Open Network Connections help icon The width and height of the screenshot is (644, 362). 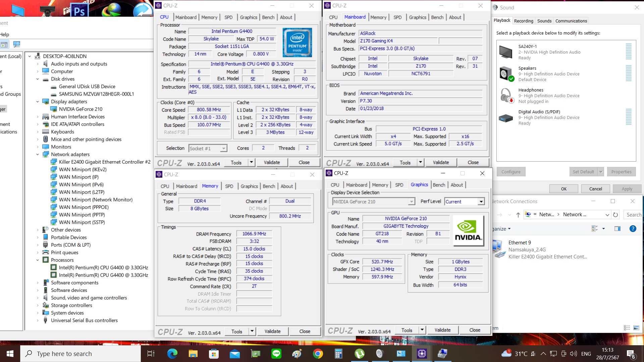tap(633, 229)
